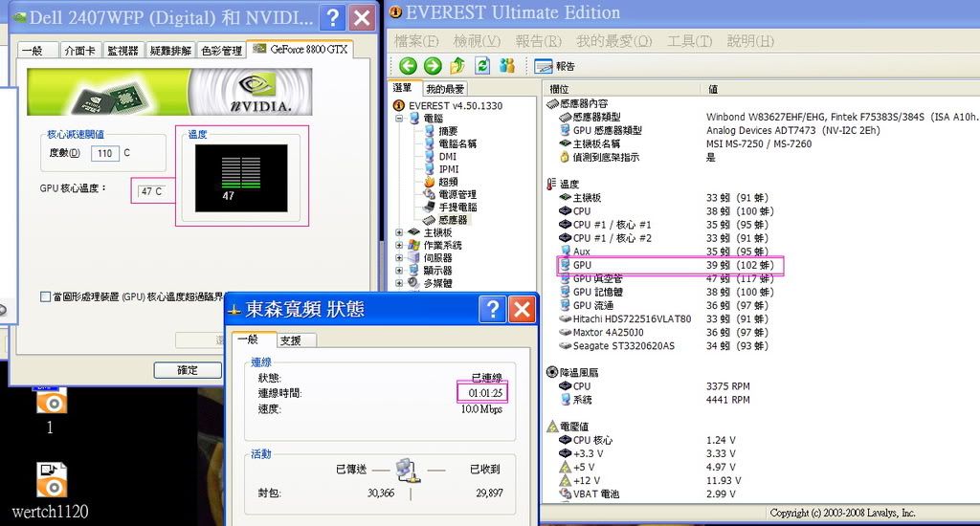Select the 系統 fan speed row

[x=654, y=400]
